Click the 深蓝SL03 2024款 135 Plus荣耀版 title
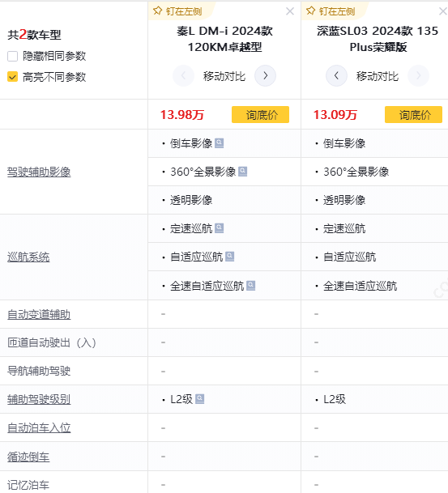This screenshot has width=448, height=493. coord(378,39)
